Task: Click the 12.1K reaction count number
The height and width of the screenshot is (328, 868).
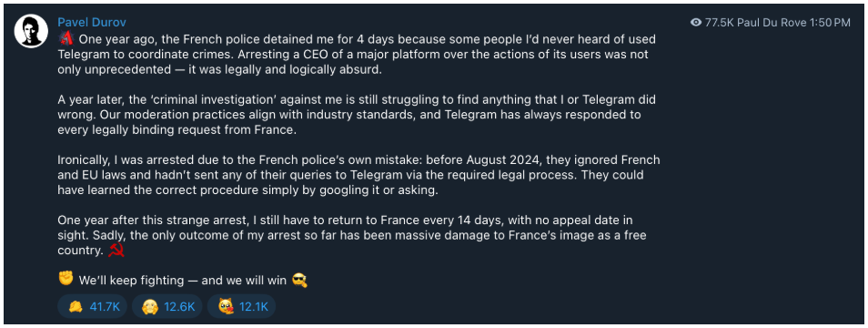Action: click(254, 307)
